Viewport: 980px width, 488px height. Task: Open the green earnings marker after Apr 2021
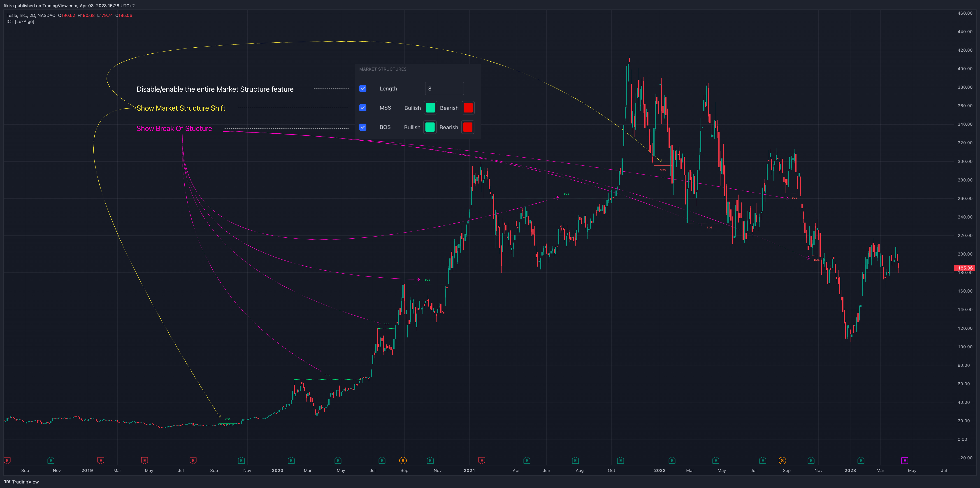(527, 461)
